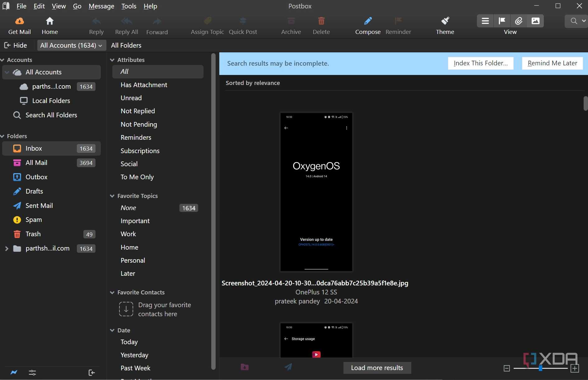Click the Reply arrow in the toolbar
588x380 pixels.
(96, 21)
